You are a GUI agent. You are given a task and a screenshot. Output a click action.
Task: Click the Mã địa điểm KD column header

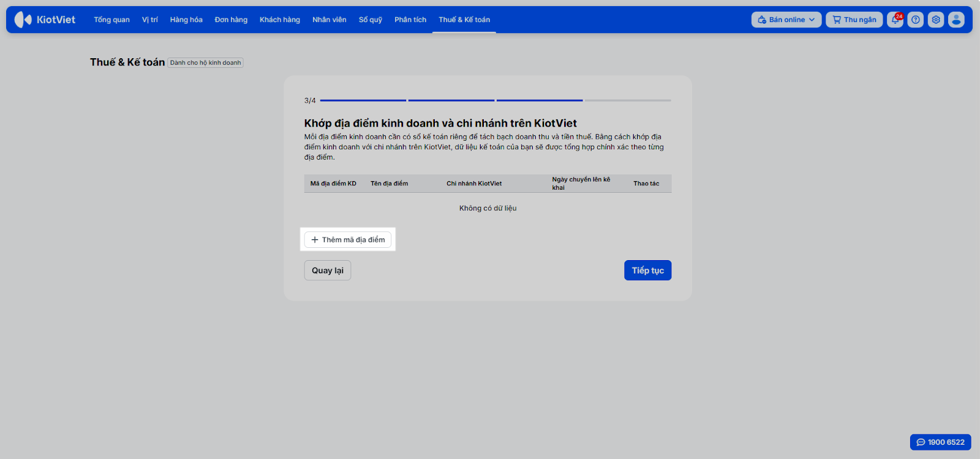(x=333, y=184)
